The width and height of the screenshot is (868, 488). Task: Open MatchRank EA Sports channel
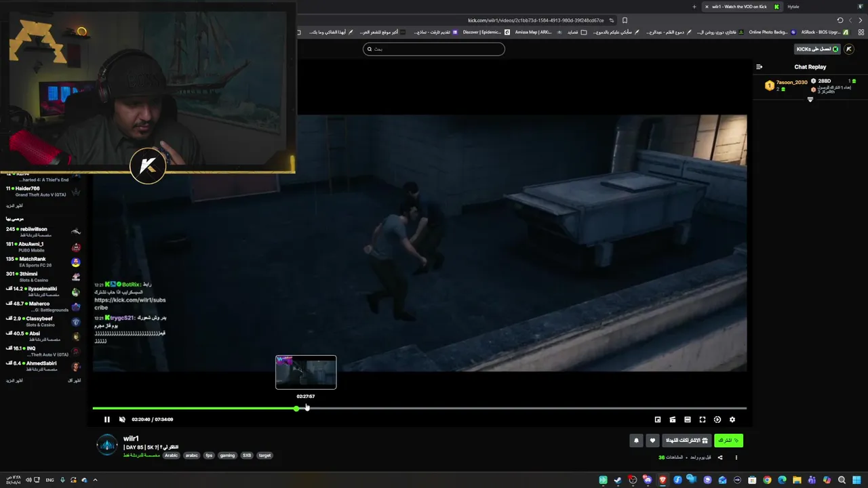click(43, 262)
